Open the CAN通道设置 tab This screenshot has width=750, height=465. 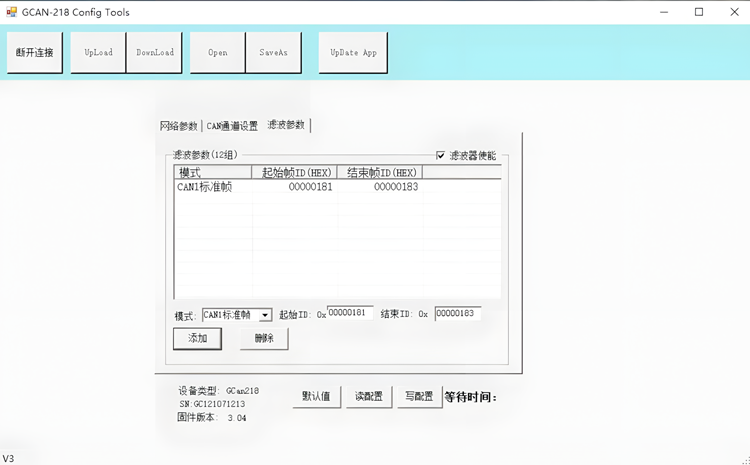(232, 126)
